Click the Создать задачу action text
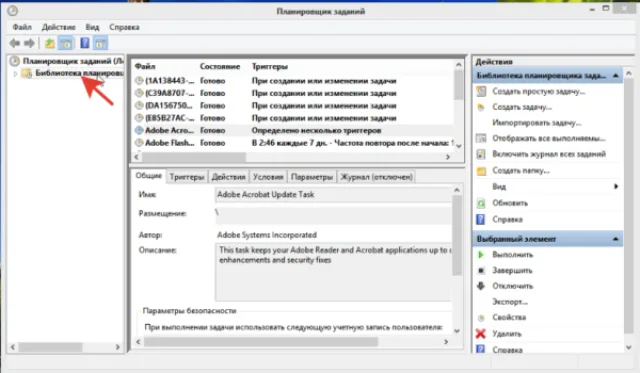 522,107
